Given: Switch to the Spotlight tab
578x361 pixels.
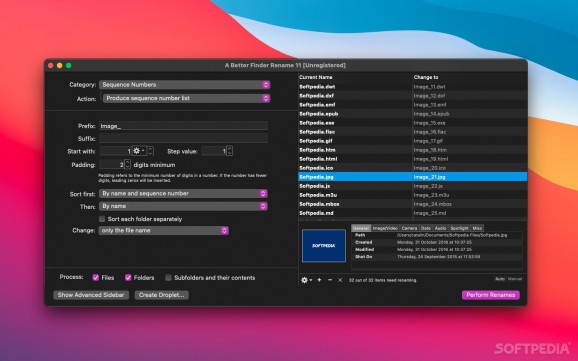Looking at the screenshot, I should (459, 228).
